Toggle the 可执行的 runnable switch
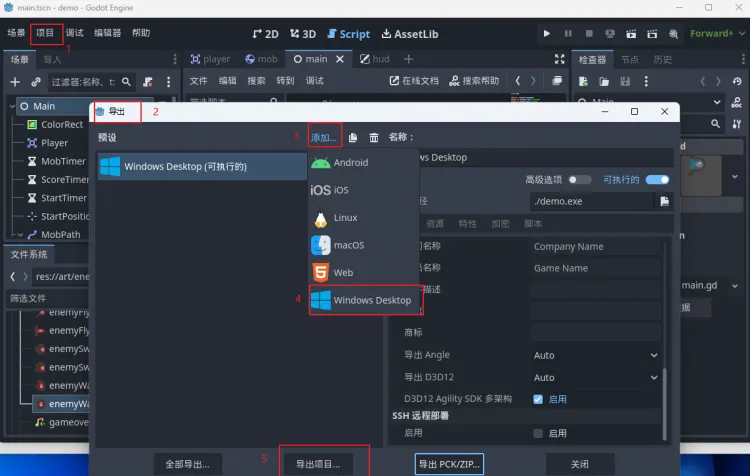The image size is (750, 476). pyautogui.click(x=657, y=180)
